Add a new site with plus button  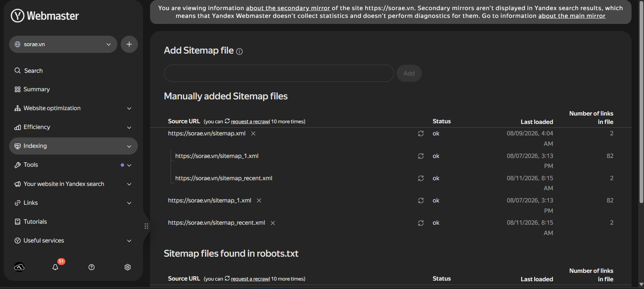coord(129,44)
